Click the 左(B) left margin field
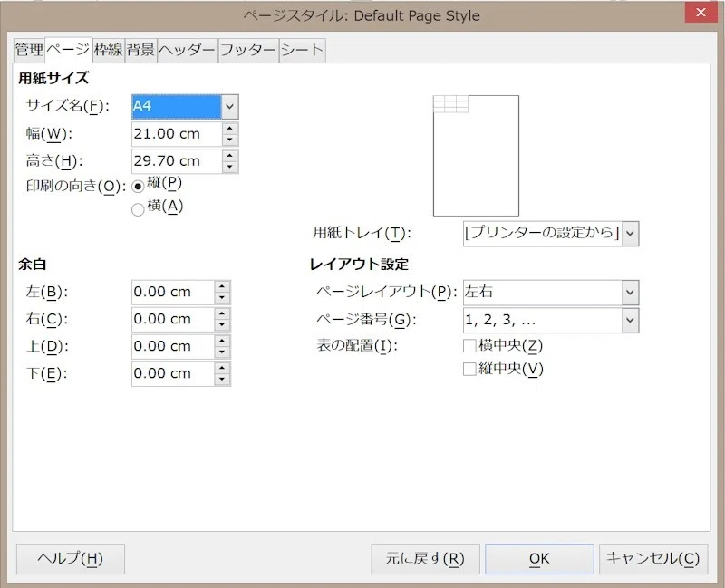725x588 pixels. [x=172, y=292]
